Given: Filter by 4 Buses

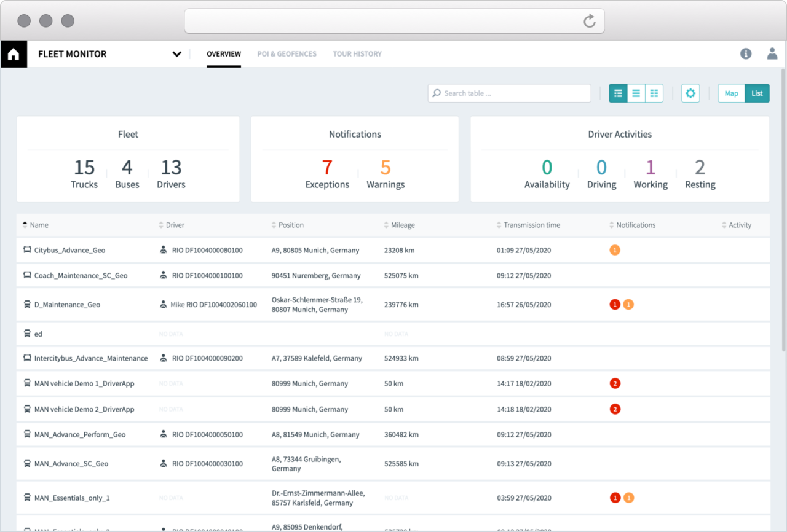Looking at the screenshot, I should pyautogui.click(x=127, y=174).
